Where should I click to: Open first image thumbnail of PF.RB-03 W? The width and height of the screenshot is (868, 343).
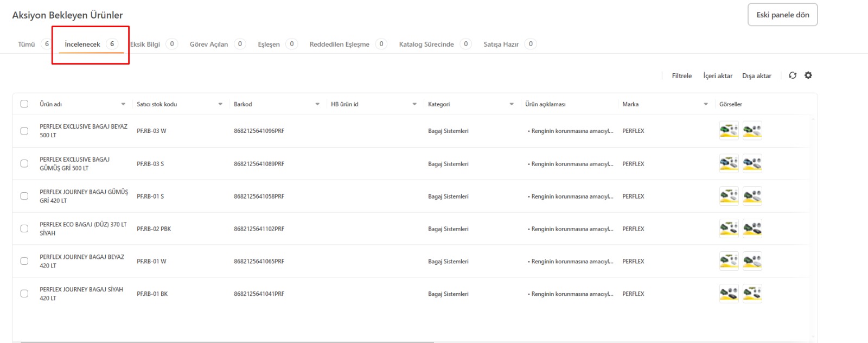coord(729,131)
